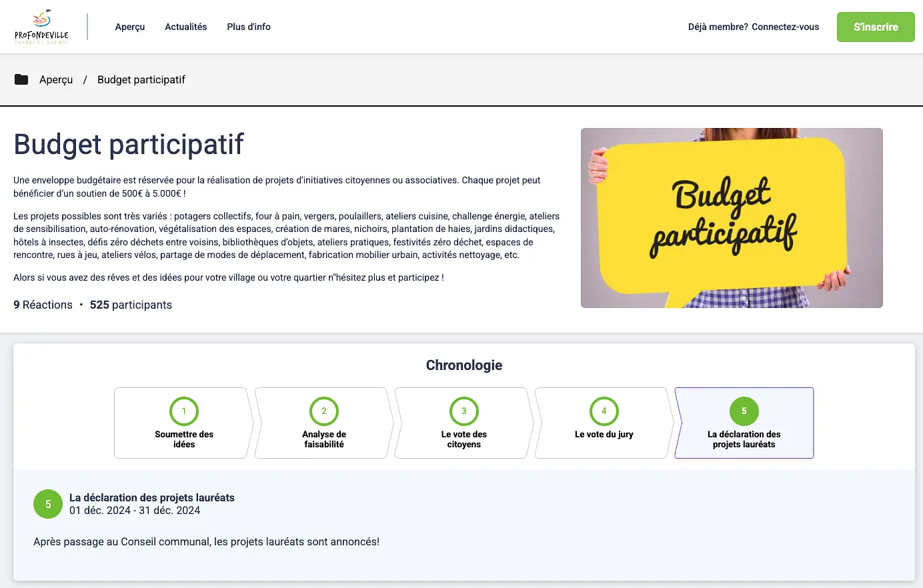Click the phase title La déclaration des projets lauréats
The width and height of the screenshot is (923, 588).
click(152, 497)
